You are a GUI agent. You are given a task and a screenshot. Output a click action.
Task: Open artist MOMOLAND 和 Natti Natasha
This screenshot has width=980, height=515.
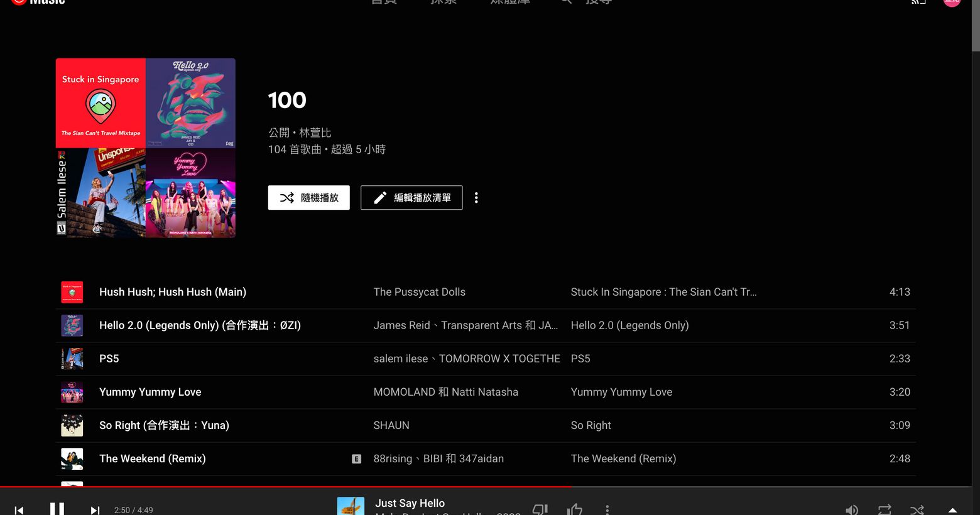click(446, 392)
